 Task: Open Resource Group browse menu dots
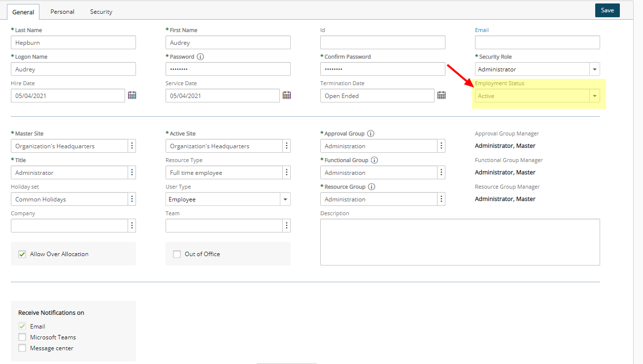[x=441, y=199]
